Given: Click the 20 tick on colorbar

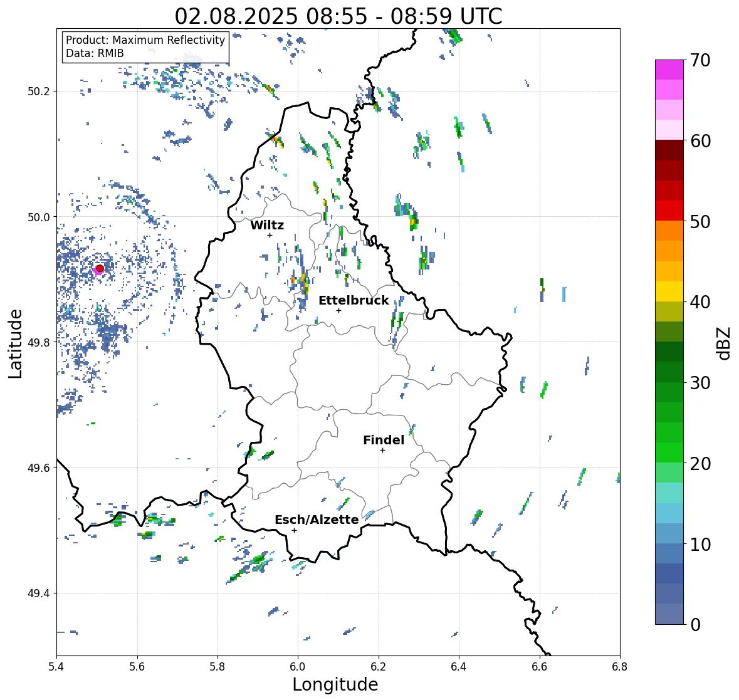Looking at the screenshot, I should tap(700, 464).
